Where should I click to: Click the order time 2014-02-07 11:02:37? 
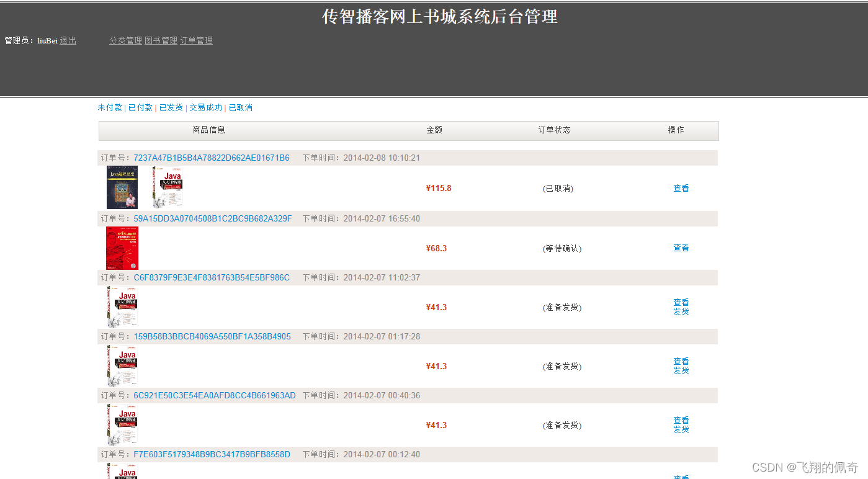(x=382, y=277)
